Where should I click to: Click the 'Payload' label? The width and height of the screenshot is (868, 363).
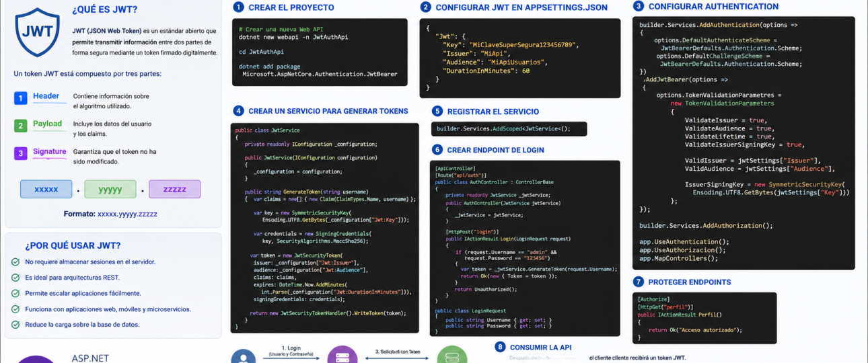(x=47, y=124)
